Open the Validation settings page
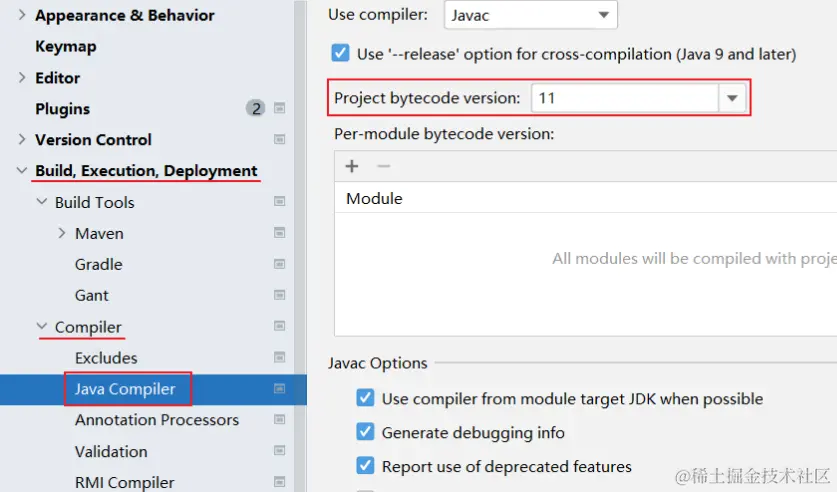Screen dimensions: 837x492 (111, 451)
